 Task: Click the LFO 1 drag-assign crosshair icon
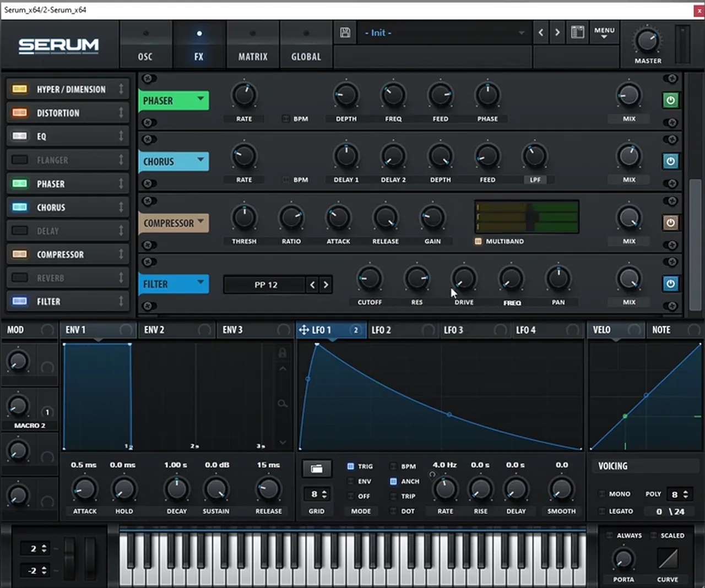(x=303, y=330)
